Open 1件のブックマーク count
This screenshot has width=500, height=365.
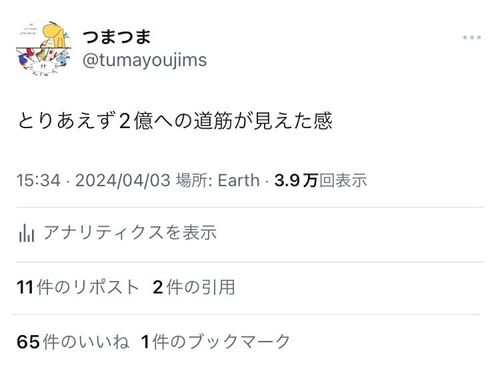click(x=215, y=342)
